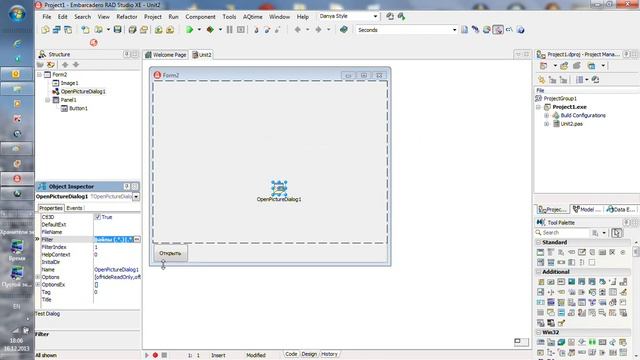
Task: Click the Name property value OpenPictureDialog1
Action: [x=117, y=270]
